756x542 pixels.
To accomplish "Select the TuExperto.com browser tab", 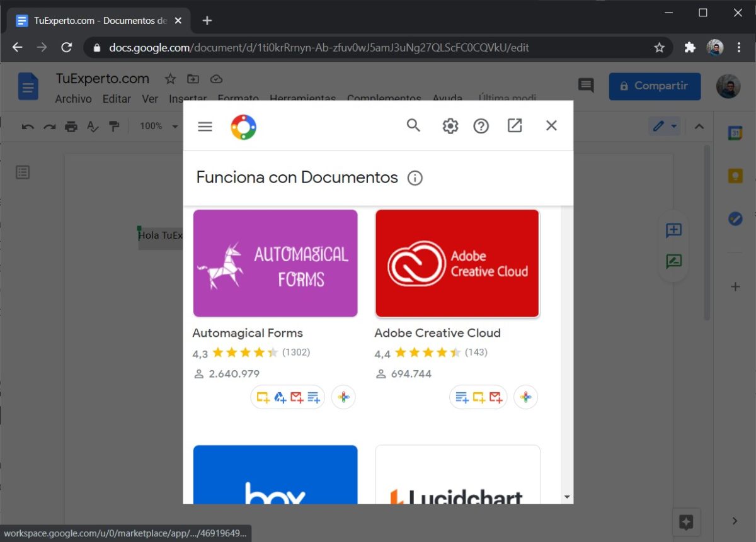I will (99, 21).
